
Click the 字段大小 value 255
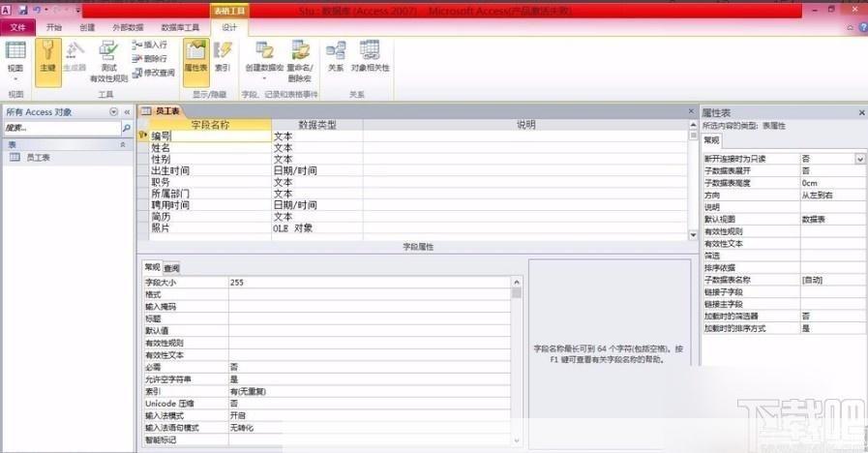(370, 283)
